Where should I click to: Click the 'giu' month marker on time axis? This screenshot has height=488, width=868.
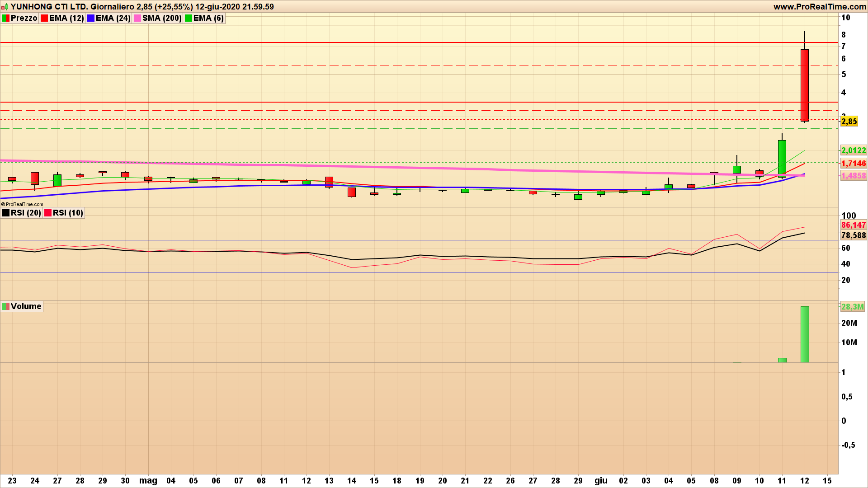point(601,481)
